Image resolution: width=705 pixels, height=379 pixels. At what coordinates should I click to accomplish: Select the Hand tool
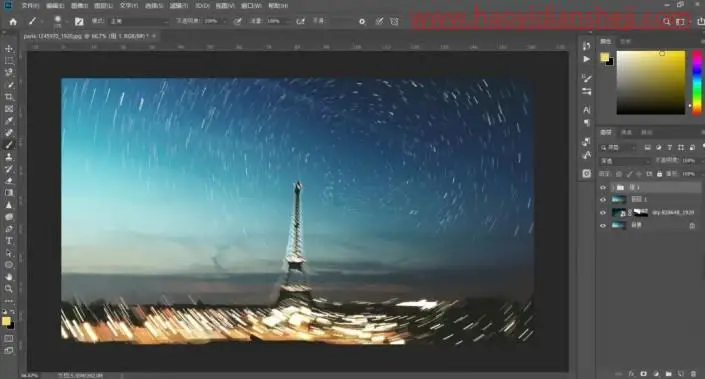[9, 276]
